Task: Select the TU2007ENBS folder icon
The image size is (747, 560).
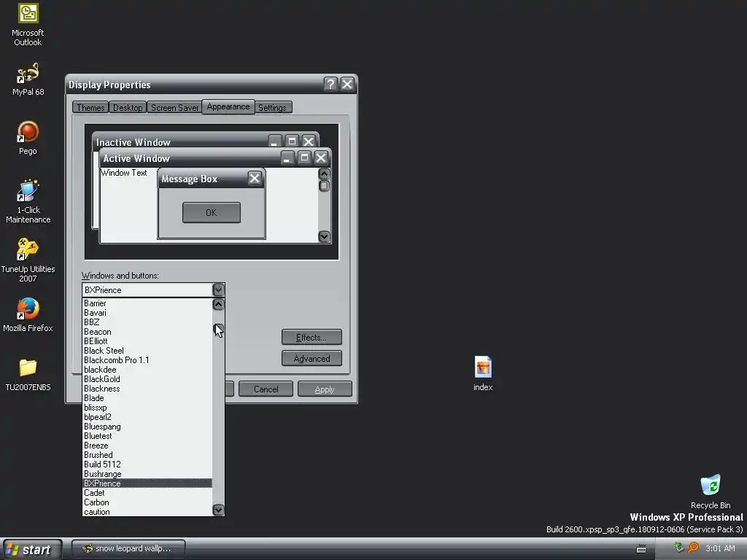Action: pyautogui.click(x=28, y=375)
